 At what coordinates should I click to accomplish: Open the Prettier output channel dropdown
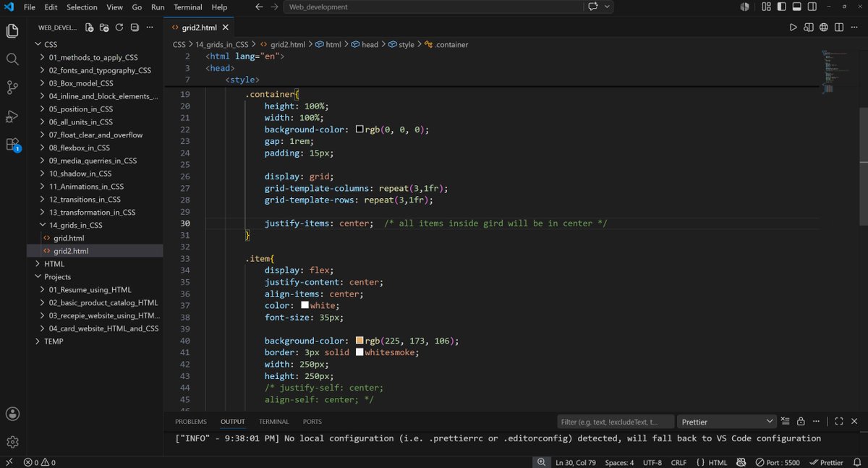726,421
